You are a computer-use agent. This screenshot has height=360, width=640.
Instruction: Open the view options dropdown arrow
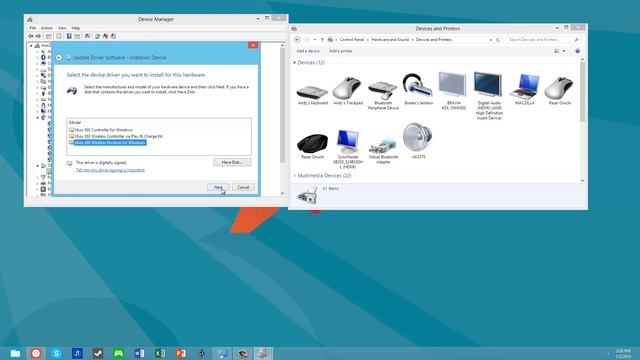(x=564, y=51)
